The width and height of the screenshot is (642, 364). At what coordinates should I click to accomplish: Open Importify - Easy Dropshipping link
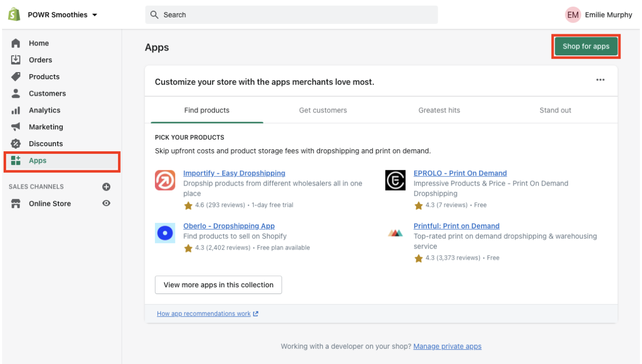(x=234, y=173)
